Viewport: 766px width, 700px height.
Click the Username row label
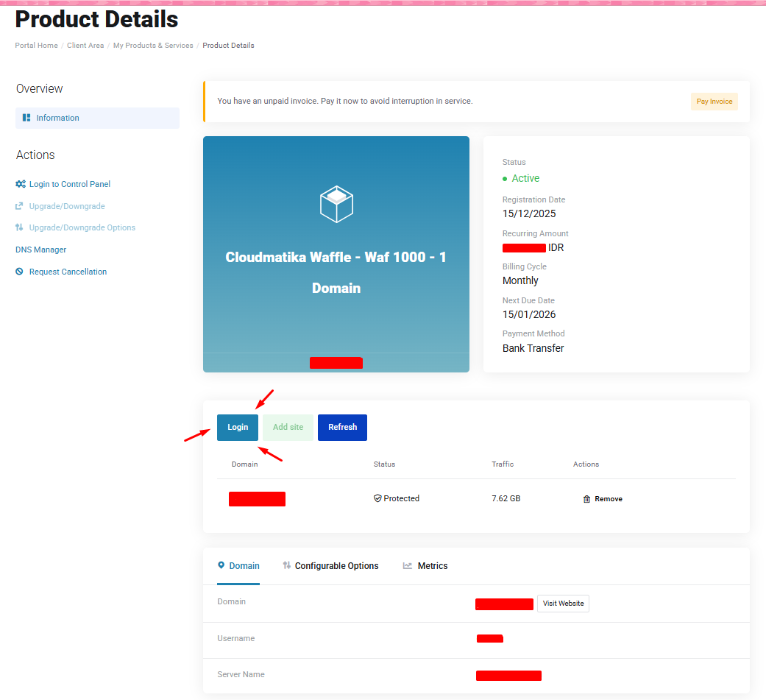(x=236, y=638)
